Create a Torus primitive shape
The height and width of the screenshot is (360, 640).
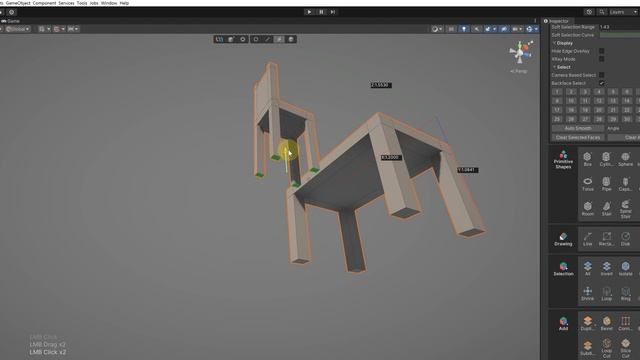pyautogui.click(x=587, y=184)
